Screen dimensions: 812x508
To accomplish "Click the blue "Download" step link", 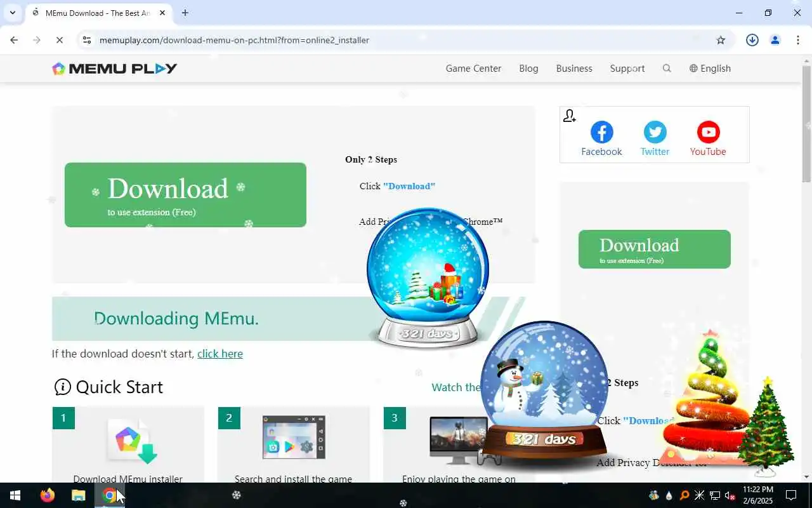I will tap(409, 186).
